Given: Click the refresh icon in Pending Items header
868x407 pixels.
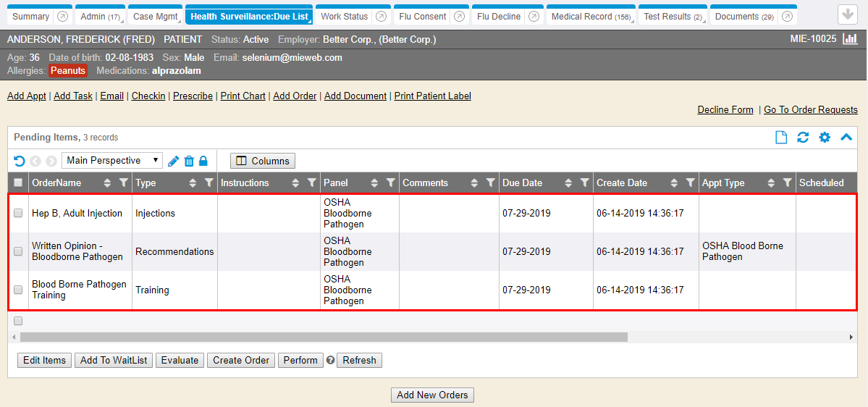Looking at the screenshot, I should 802,138.
